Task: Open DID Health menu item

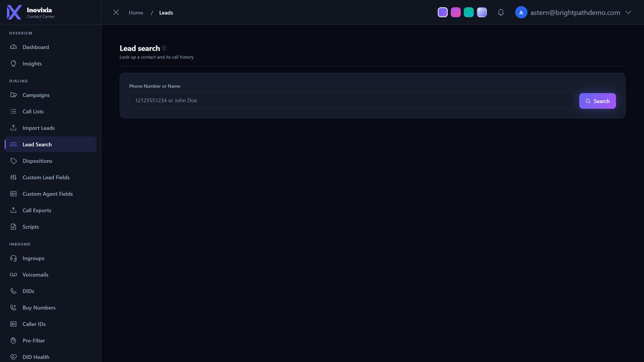Action: pyautogui.click(x=50, y=357)
